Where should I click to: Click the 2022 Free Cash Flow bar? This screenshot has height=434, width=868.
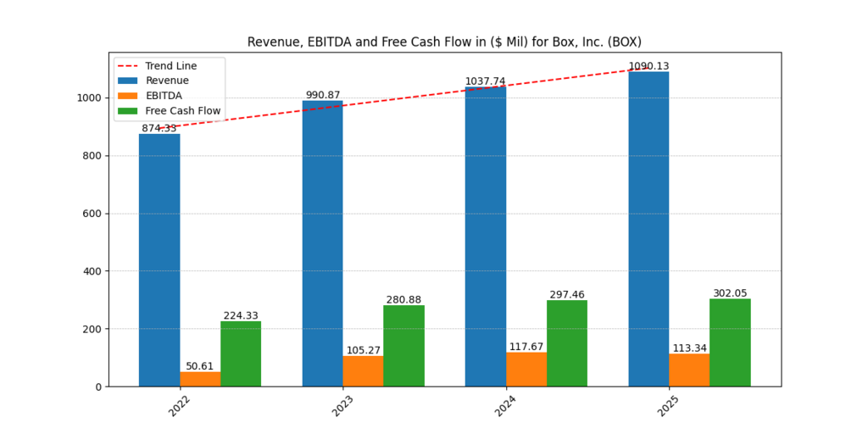pos(241,353)
